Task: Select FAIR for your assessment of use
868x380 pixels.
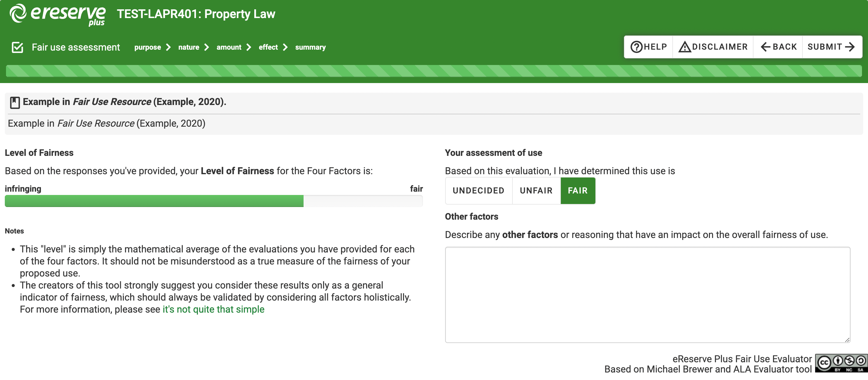Action: click(578, 190)
